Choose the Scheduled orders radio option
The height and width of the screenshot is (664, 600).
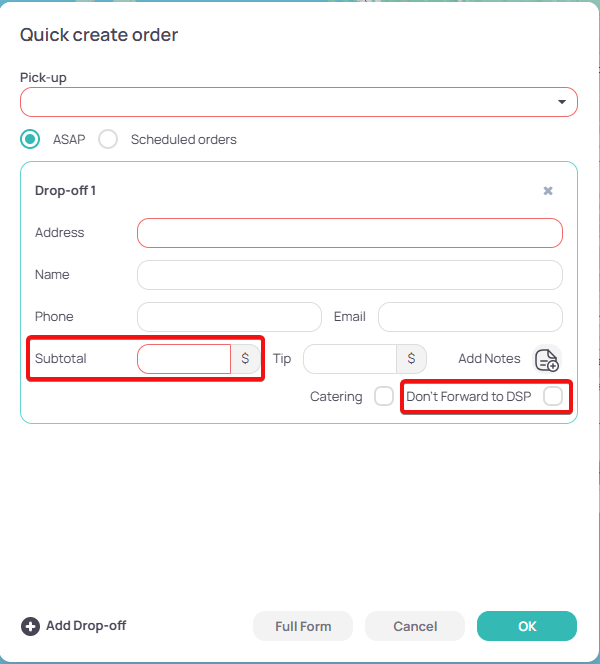point(108,139)
